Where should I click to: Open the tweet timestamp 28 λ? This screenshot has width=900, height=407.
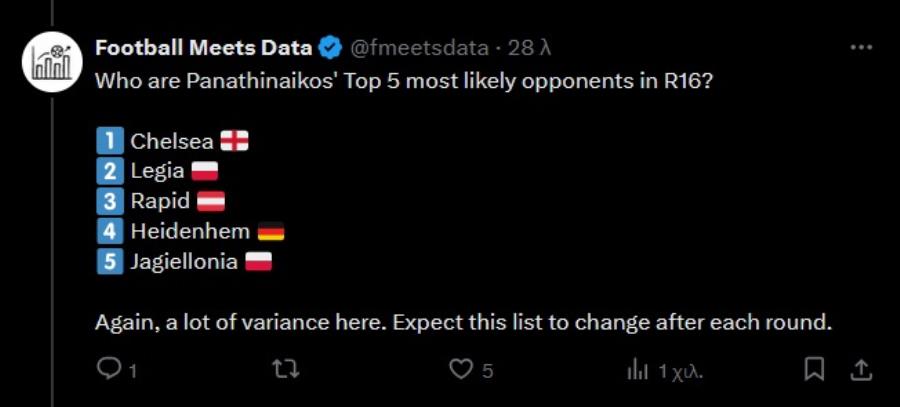[x=530, y=48]
